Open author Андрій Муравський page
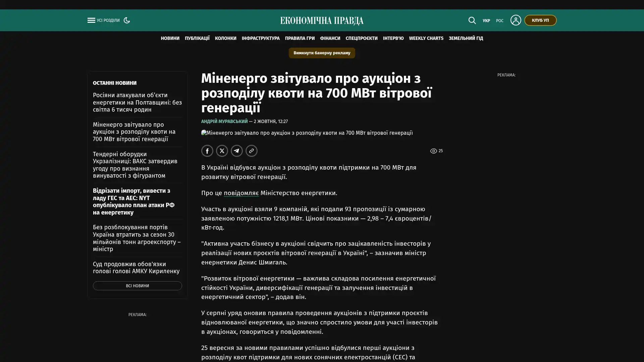644x362 pixels. (x=224, y=121)
